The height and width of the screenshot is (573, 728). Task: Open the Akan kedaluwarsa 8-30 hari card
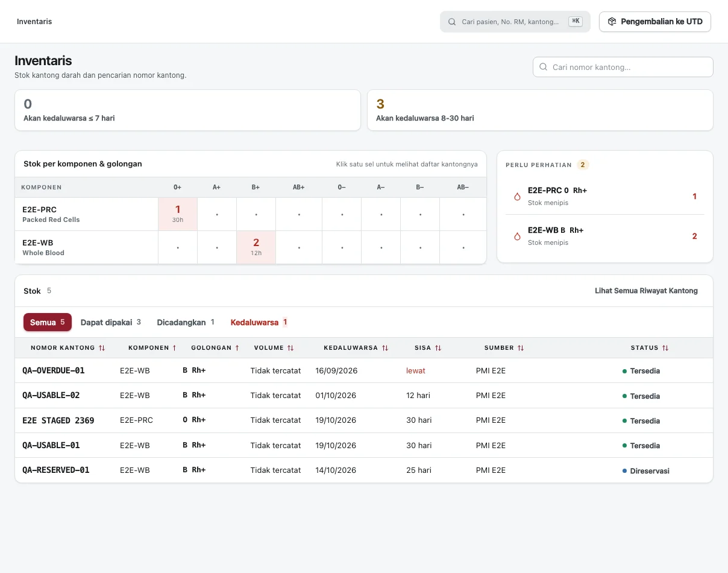[x=540, y=110]
